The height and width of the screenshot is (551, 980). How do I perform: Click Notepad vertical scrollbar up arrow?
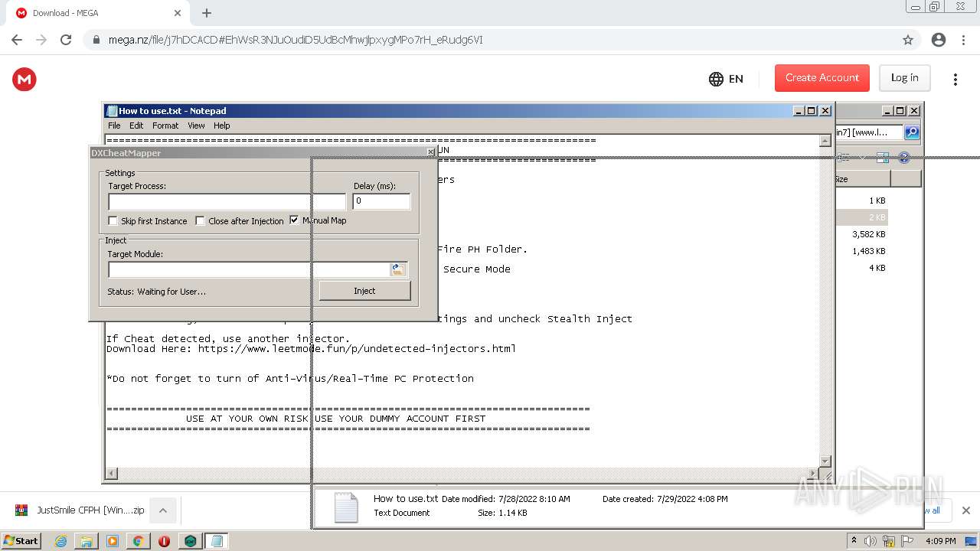coord(825,141)
